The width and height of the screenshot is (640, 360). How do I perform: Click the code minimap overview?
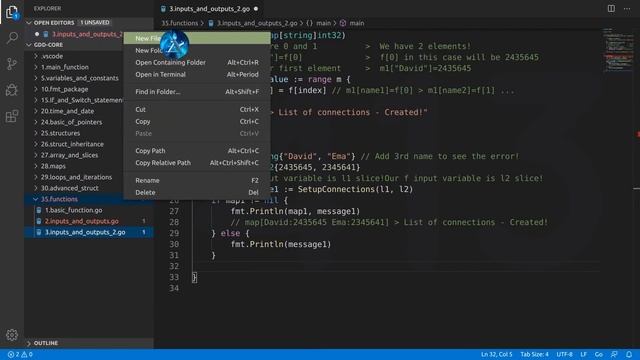tap(618, 50)
